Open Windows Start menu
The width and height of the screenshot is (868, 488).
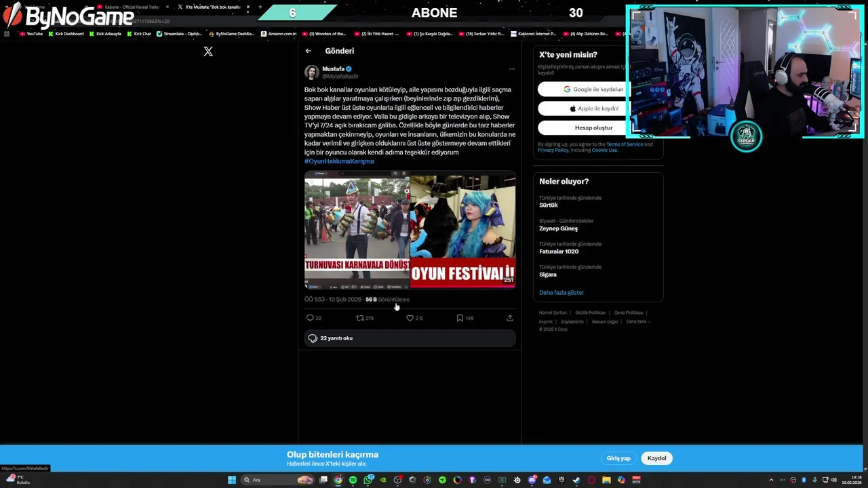click(231, 480)
